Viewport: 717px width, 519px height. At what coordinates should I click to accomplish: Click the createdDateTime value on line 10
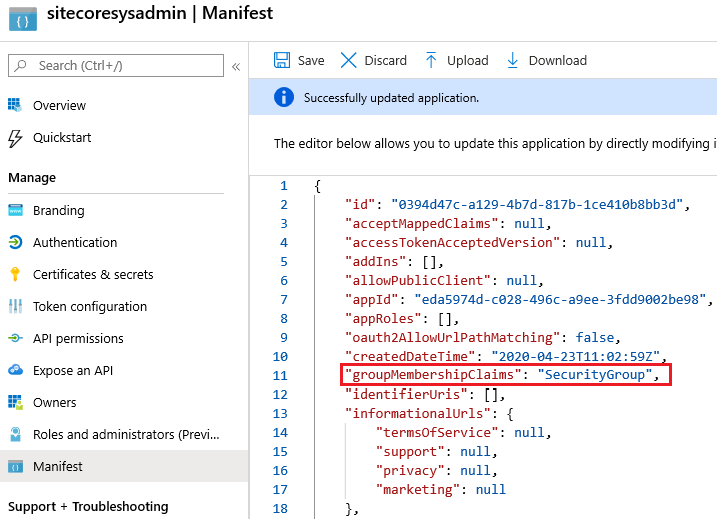(x=575, y=356)
